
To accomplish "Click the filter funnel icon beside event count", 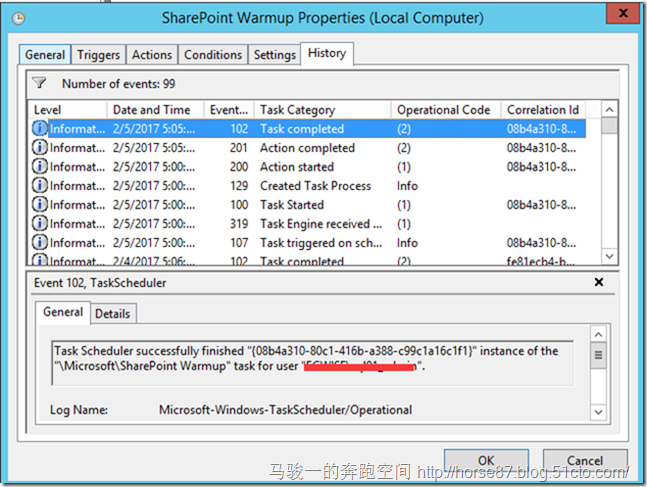I will [39, 83].
